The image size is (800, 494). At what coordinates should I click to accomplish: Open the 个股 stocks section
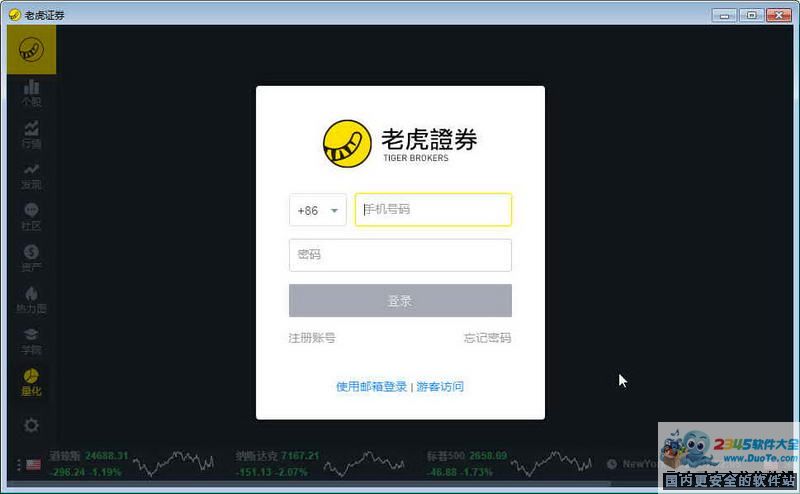pyautogui.click(x=31, y=93)
